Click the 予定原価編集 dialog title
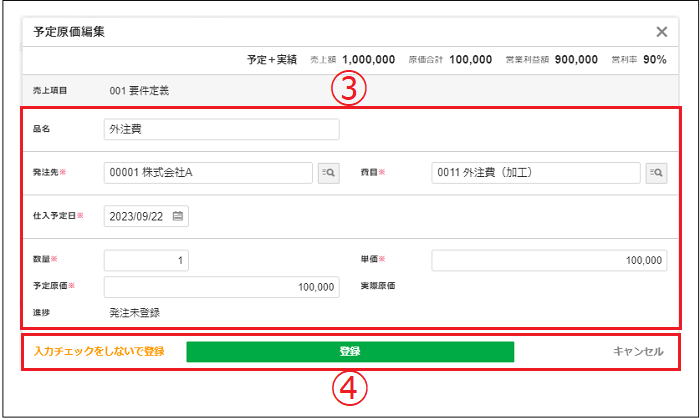 point(69,32)
